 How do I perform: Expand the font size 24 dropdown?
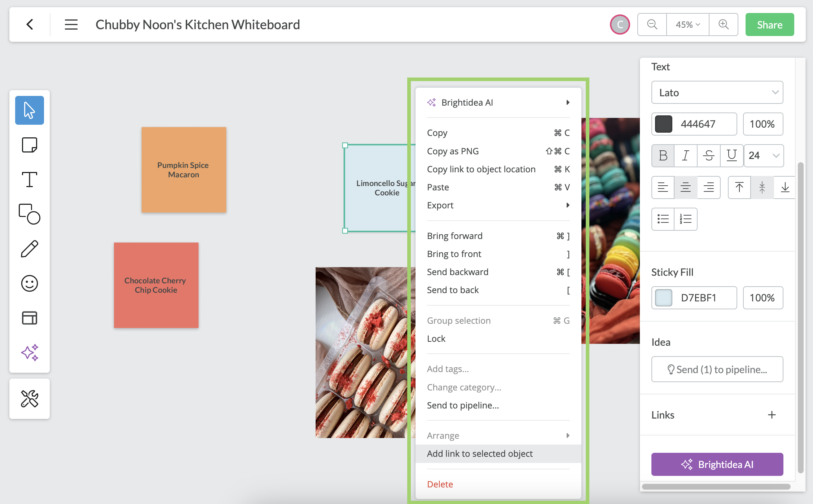coord(764,156)
